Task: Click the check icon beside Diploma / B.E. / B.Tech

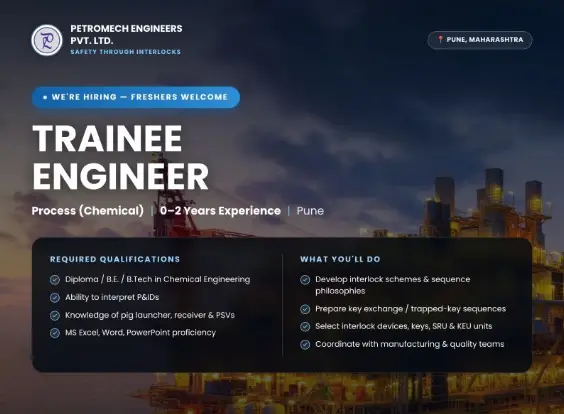Action: (x=55, y=279)
